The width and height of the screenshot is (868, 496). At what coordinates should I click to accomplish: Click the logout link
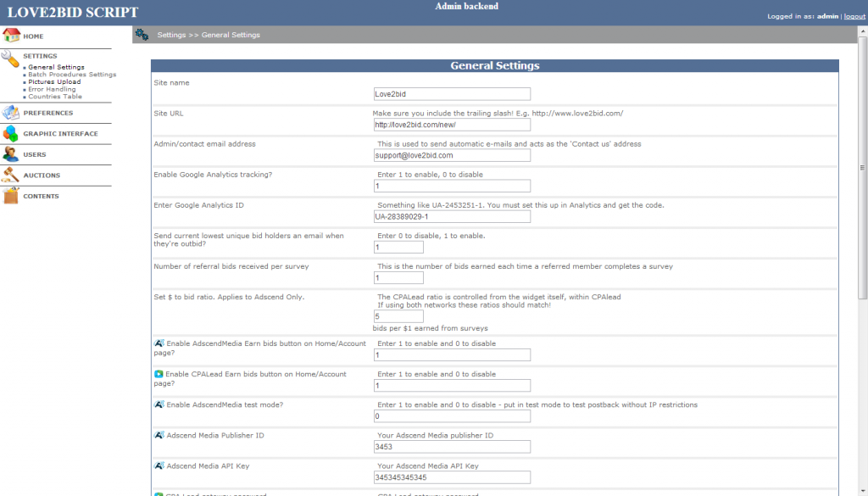pyautogui.click(x=854, y=16)
